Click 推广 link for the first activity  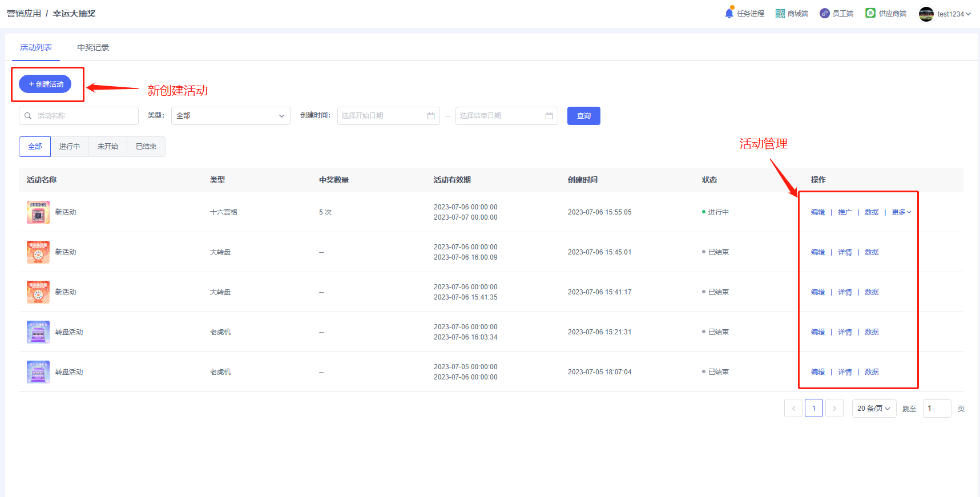(x=845, y=212)
